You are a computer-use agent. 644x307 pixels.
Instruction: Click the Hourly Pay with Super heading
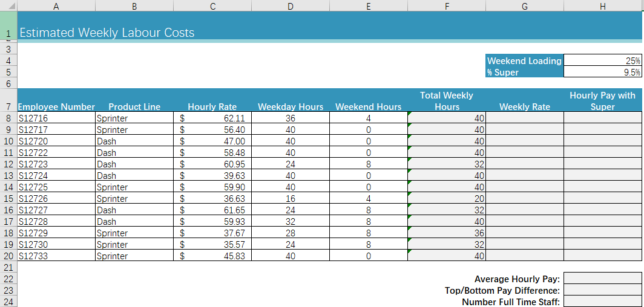tap(602, 101)
